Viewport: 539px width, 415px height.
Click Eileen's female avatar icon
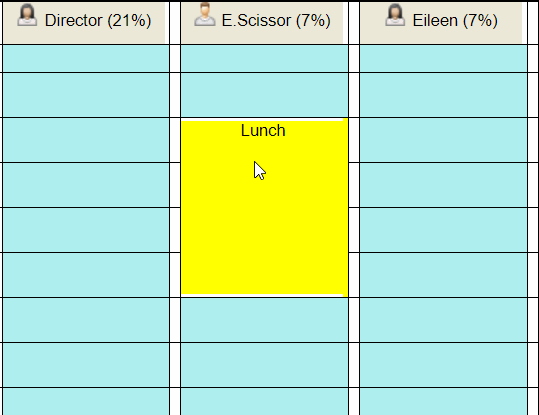[x=395, y=15]
